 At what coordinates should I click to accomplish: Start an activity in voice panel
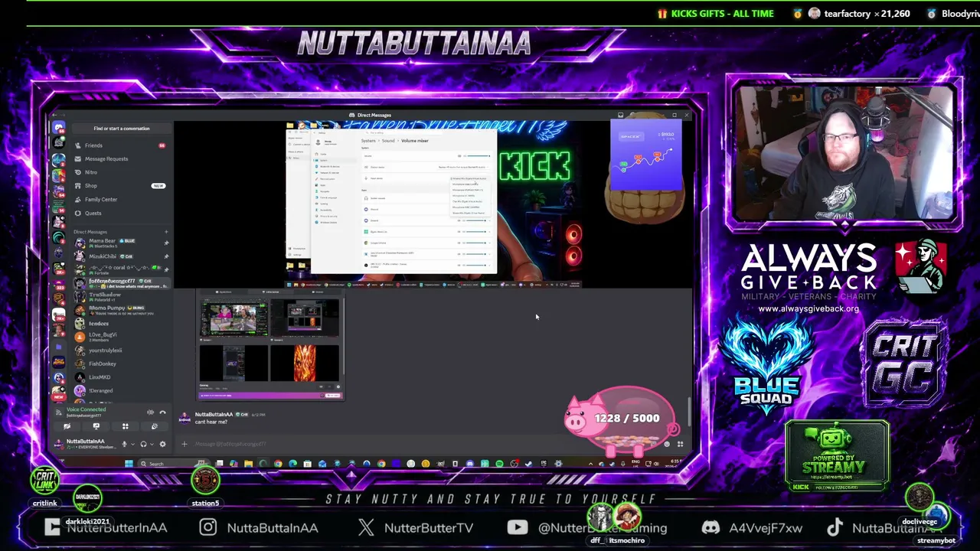click(x=125, y=426)
